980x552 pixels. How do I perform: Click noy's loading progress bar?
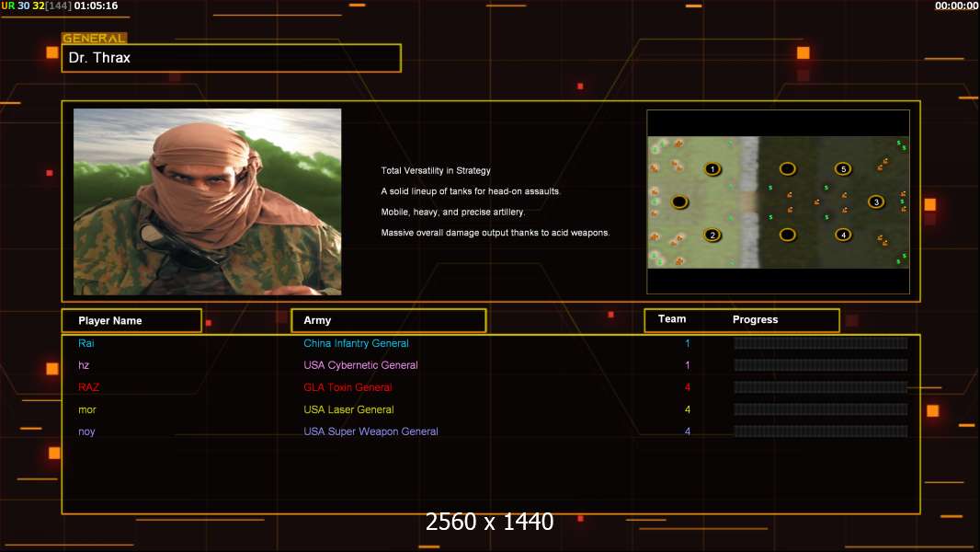click(x=821, y=431)
